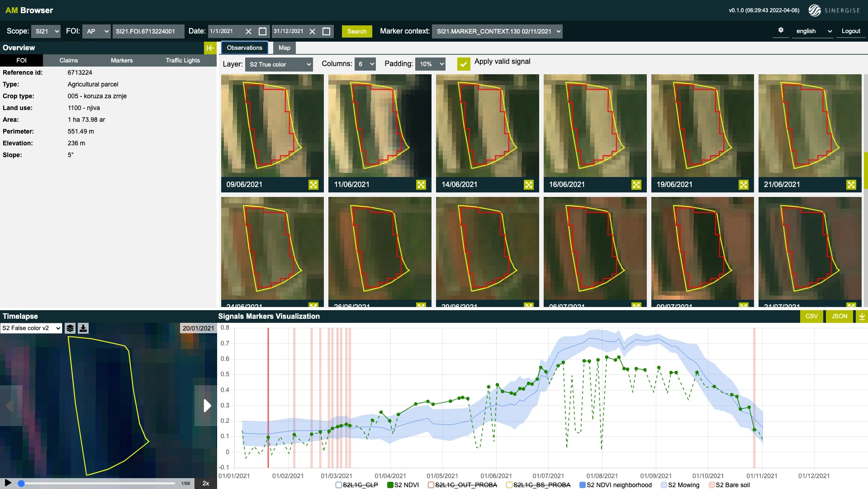Play the timelapse animation
868x489 pixels.
pyautogui.click(x=8, y=483)
